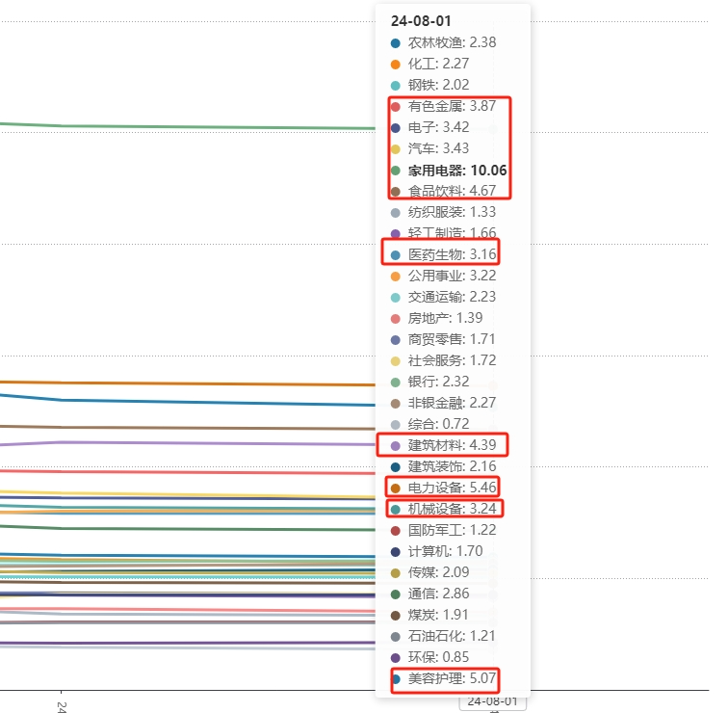728x713 pixels.
Task: Select the 银行: 2.32 tooltip row
Action: [429, 382]
